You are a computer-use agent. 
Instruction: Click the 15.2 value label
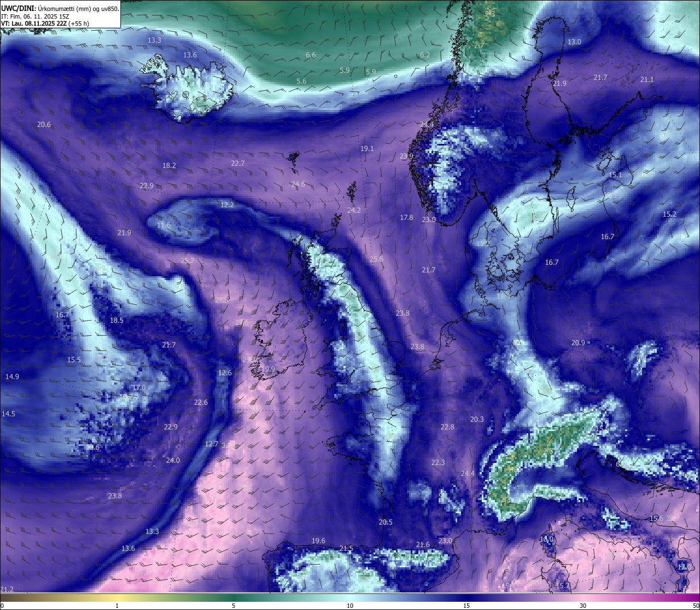tap(669, 214)
